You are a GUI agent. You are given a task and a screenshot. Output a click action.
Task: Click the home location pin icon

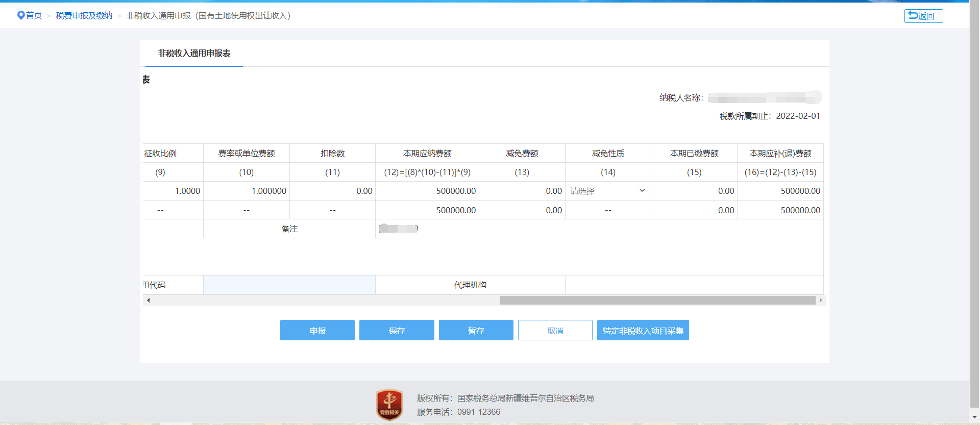coord(21,15)
